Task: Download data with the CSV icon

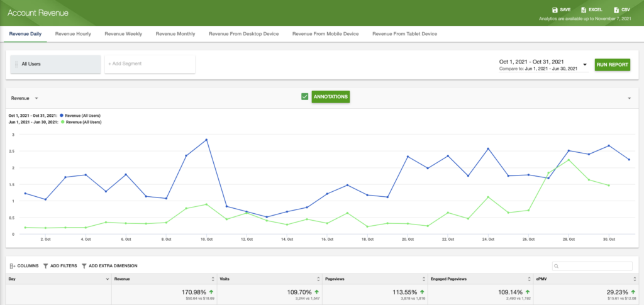Action: (616, 10)
